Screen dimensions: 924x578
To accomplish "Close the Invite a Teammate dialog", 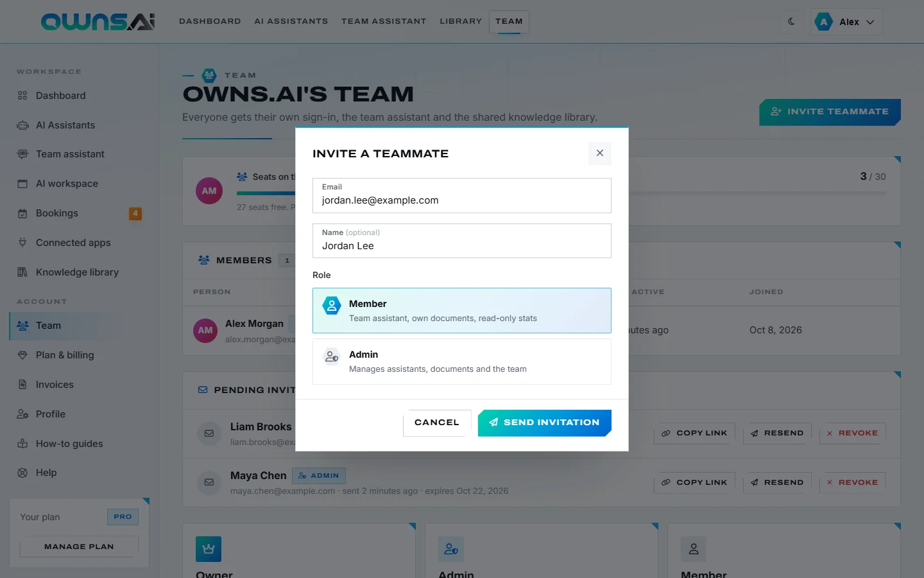I will [600, 153].
